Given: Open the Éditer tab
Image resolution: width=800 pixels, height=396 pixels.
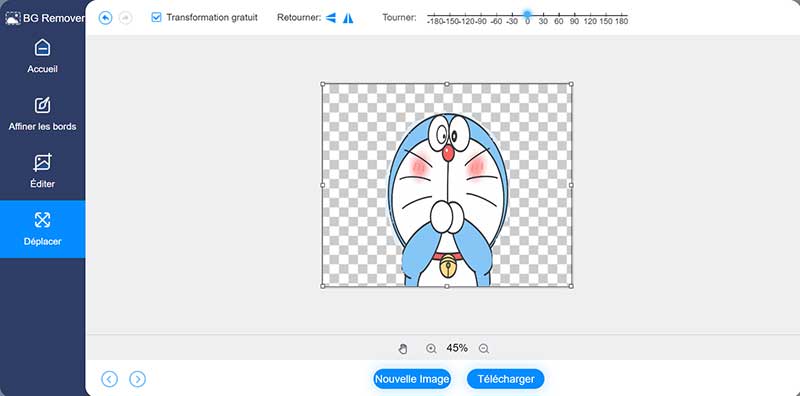Looking at the screenshot, I should (x=42, y=171).
